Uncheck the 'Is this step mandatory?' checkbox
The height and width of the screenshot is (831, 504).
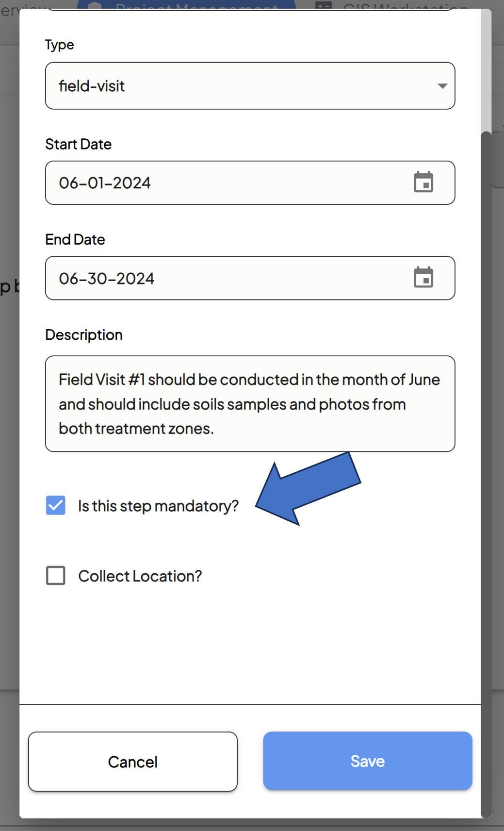coord(56,505)
